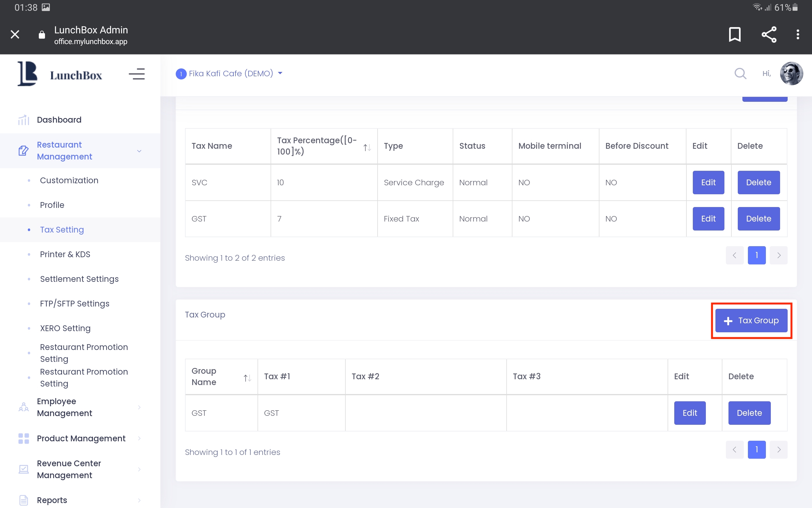This screenshot has width=812, height=508.
Task: Go to Settlement Settings page
Action: [79, 279]
